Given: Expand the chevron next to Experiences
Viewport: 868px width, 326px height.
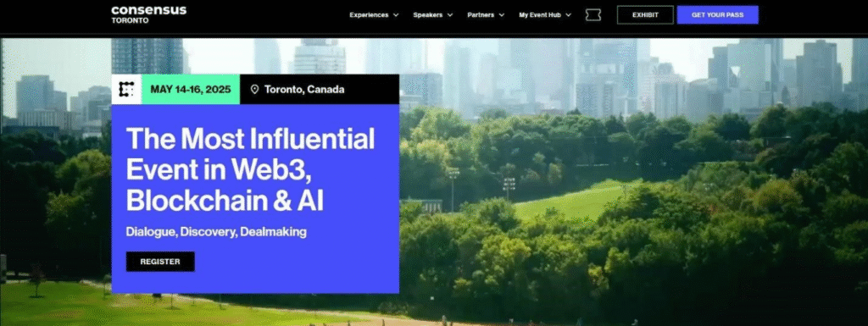Looking at the screenshot, I should tap(396, 15).
